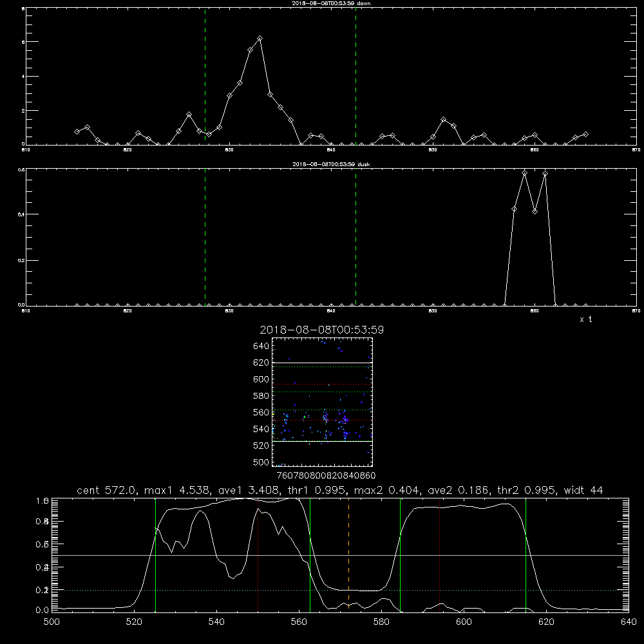Image resolution: width=644 pixels, height=644 pixels.
Task: Select the "max1 4.538" value in the stats line
Action: (x=178, y=490)
